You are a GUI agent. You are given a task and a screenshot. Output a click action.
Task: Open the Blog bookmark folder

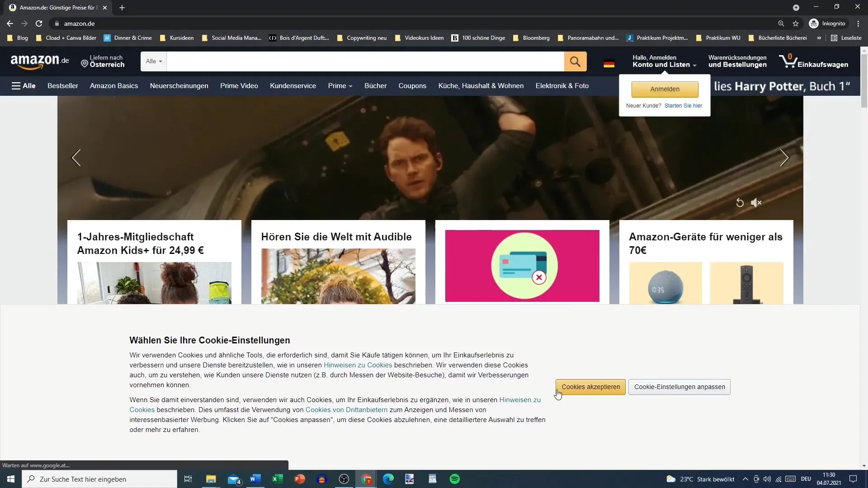tap(18, 38)
